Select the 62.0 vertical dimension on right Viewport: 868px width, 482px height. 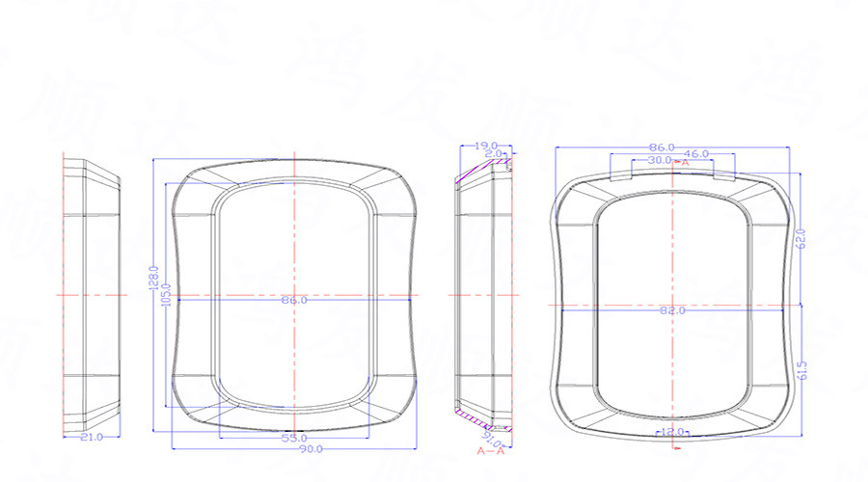coord(800,236)
